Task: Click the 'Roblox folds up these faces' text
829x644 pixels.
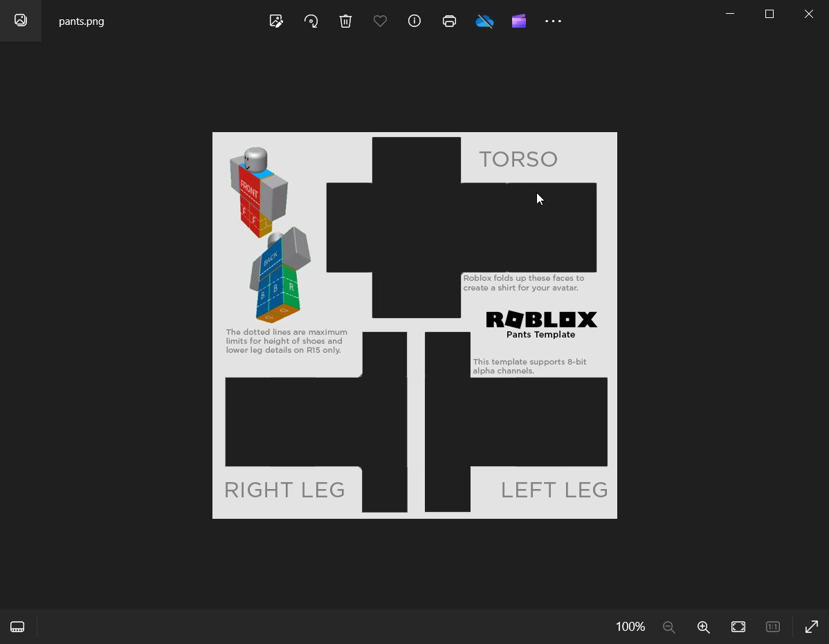Action: pos(523,283)
